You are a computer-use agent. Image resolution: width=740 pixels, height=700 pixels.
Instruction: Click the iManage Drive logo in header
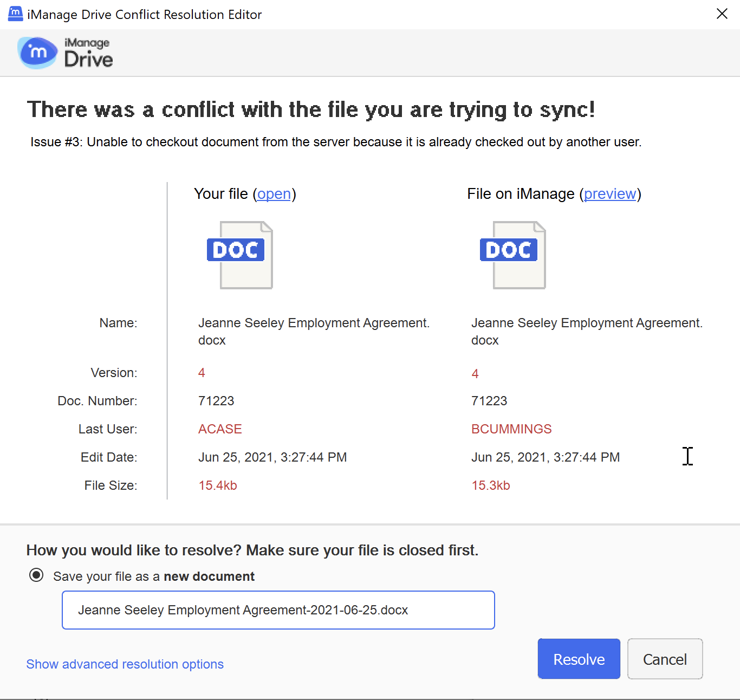tap(65, 53)
